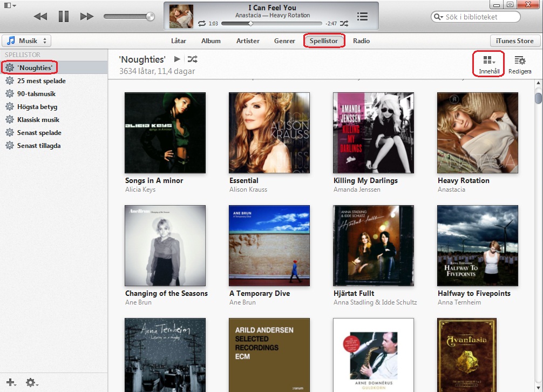Screen dimensions: 543x392
Task: Switch to the Låtar tab
Action: pos(178,41)
